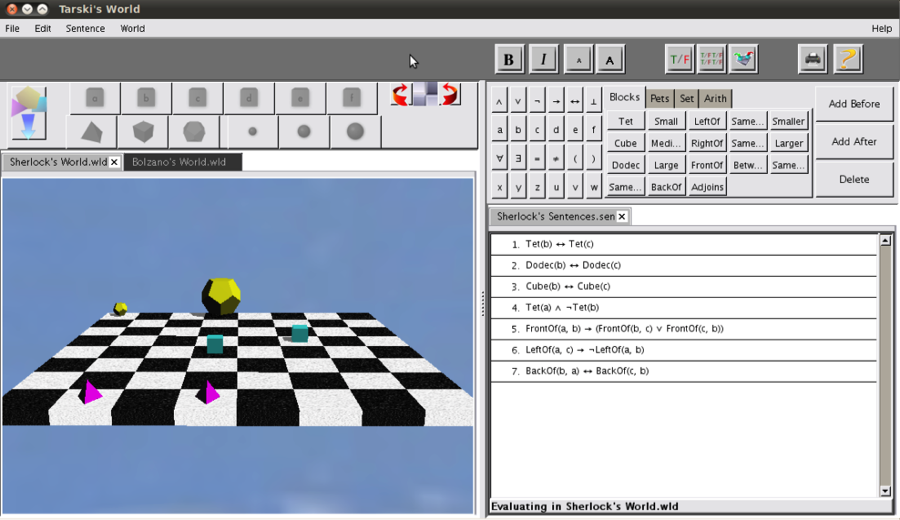The image size is (900, 520).
Task: Close the Sherlock's Sentences.sen tab
Action: [x=622, y=216]
